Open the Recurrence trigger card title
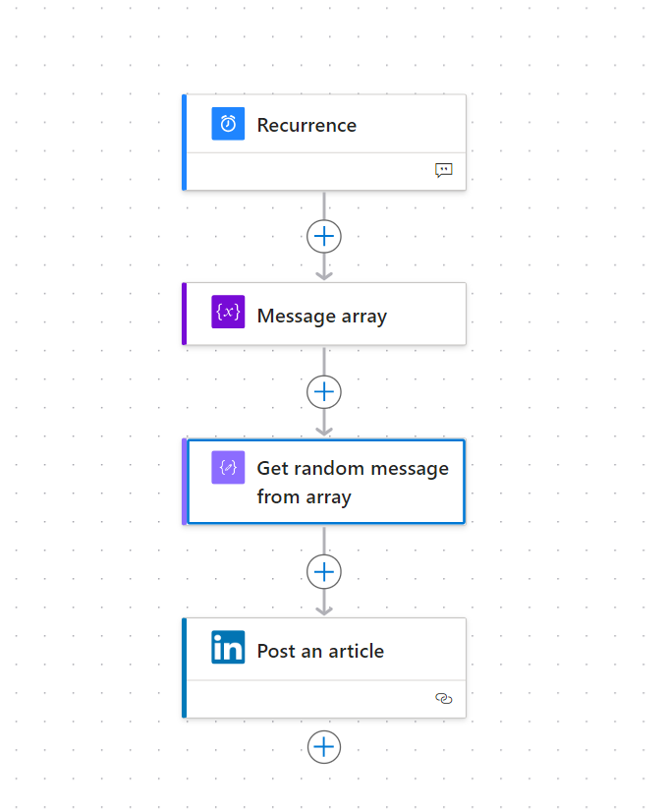Viewport: 668px width, 812px height. pos(306,125)
